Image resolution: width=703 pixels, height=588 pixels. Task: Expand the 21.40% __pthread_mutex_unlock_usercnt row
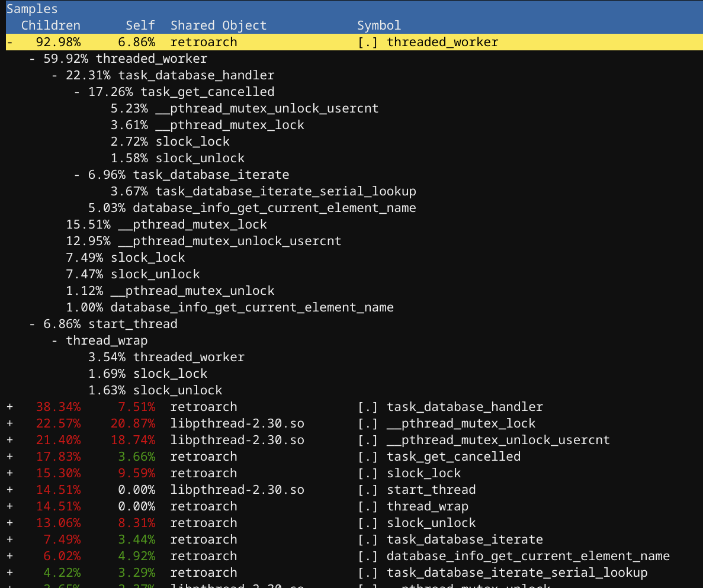(x=10, y=440)
